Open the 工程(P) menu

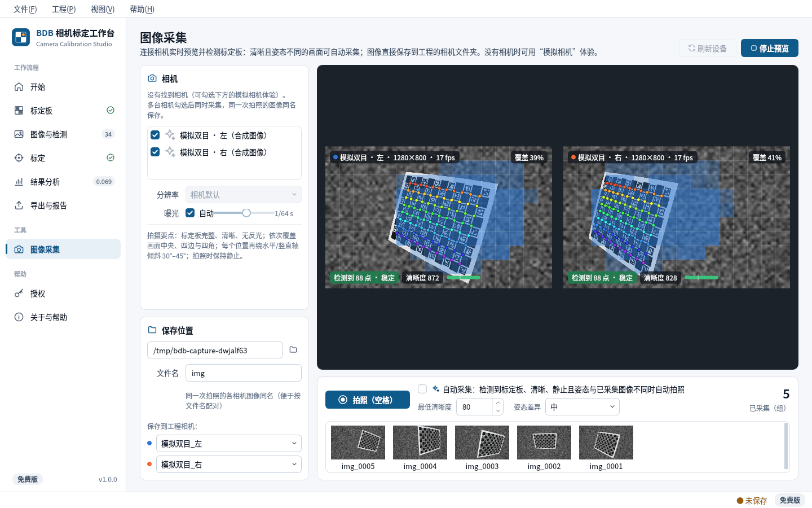(x=64, y=9)
